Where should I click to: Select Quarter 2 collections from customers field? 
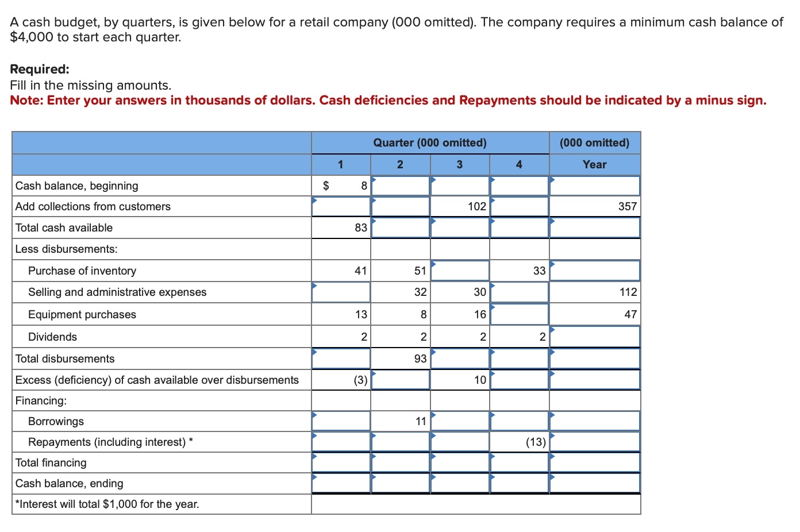coord(401,206)
